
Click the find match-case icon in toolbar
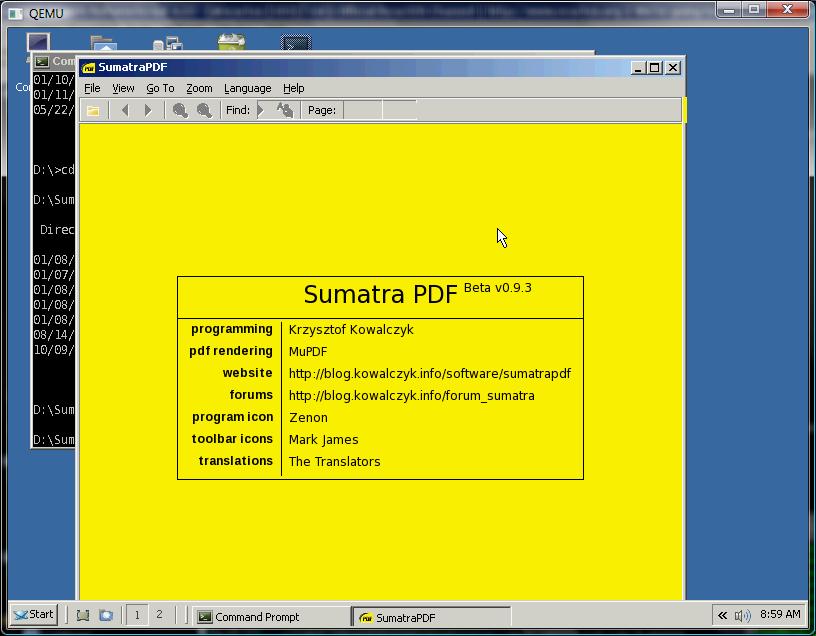285,110
